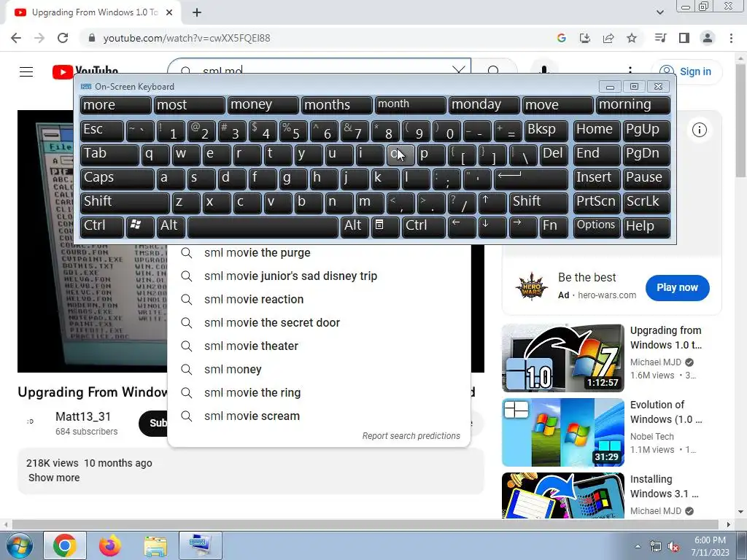Sign in to YouTube

coord(686,71)
